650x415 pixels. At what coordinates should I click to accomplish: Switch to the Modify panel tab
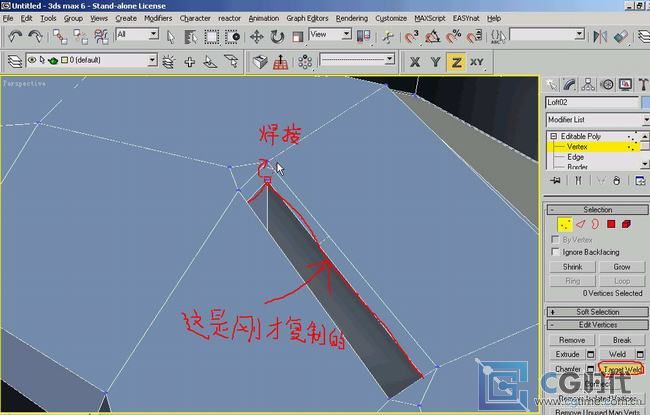tap(570, 85)
